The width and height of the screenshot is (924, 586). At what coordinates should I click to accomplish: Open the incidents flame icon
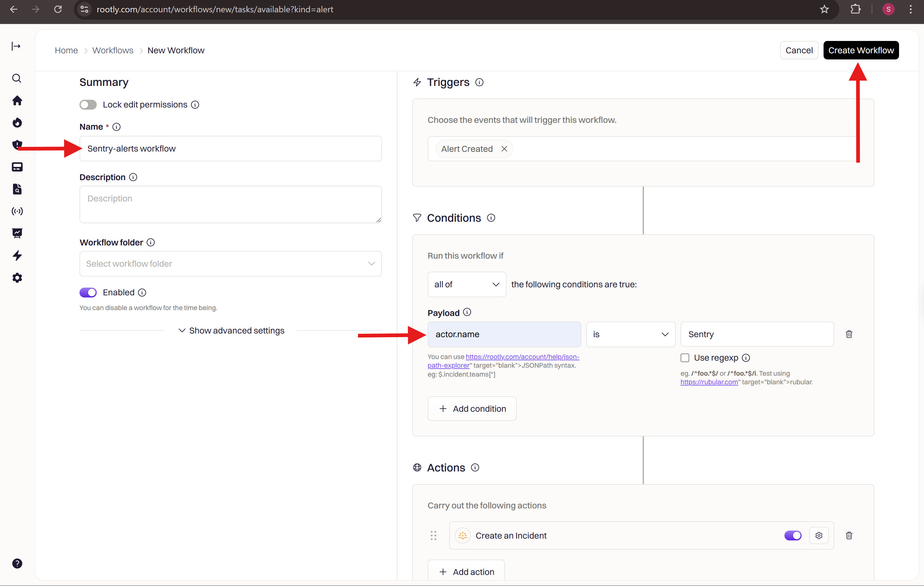click(x=17, y=123)
